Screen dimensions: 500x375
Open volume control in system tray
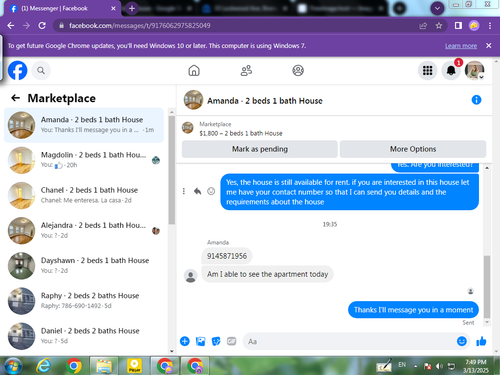coord(439,366)
